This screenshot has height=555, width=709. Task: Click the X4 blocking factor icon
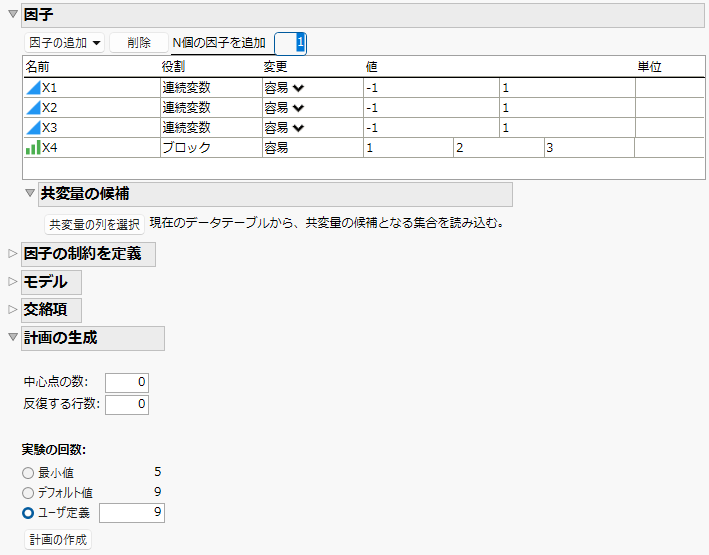33,147
